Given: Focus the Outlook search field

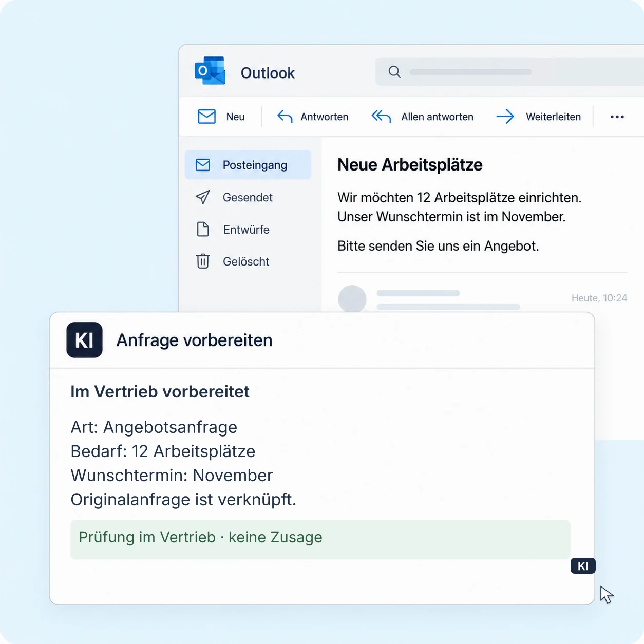Looking at the screenshot, I should point(509,72).
